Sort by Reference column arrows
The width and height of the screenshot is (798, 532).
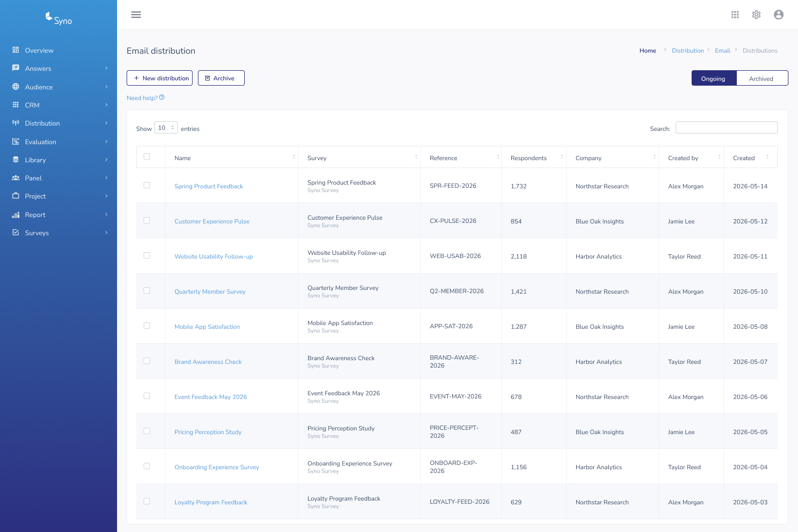point(498,157)
